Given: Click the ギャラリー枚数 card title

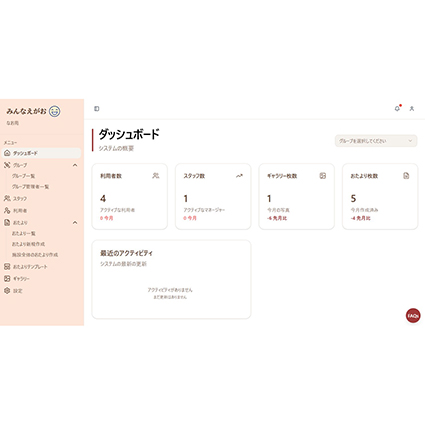Looking at the screenshot, I should click(x=282, y=176).
